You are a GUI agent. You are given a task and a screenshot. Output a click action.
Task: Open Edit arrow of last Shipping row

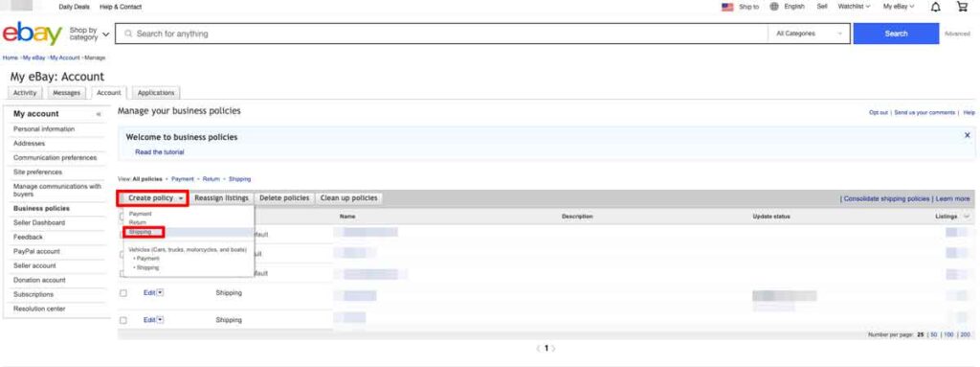tap(160, 320)
